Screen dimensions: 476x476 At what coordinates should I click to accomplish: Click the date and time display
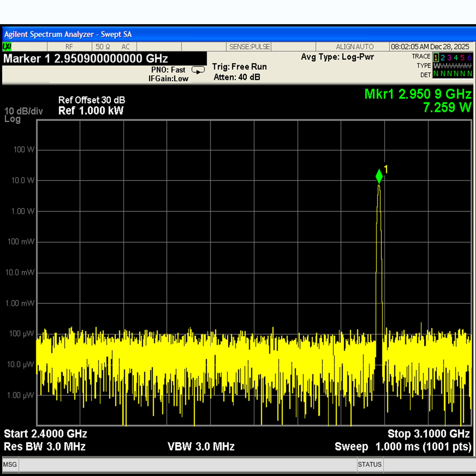tap(430, 47)
